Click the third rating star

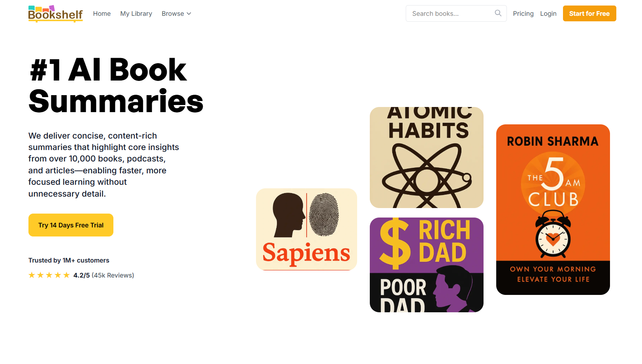pos(49,275)
